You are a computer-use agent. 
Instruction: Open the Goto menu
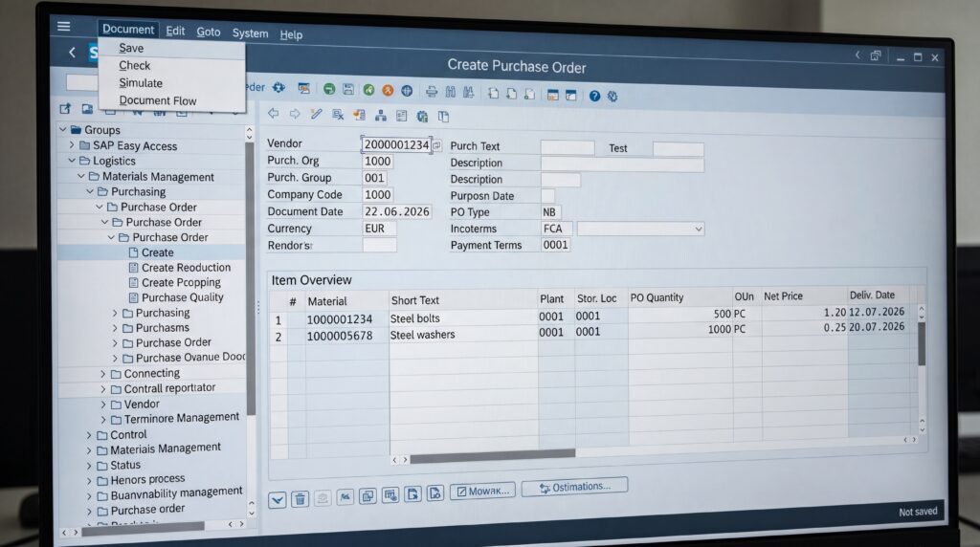[208, 32]
